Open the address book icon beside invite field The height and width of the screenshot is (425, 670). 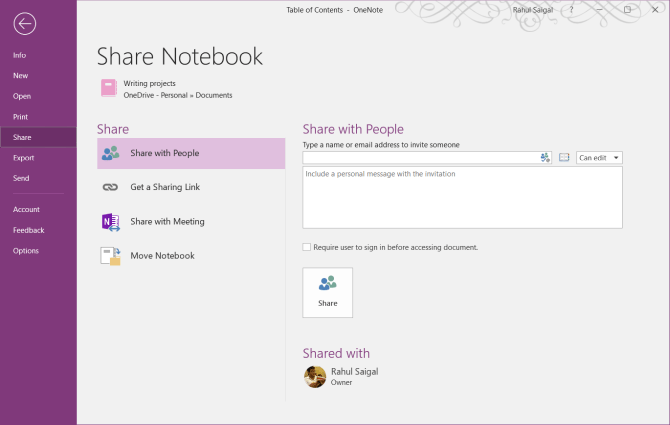[x=564, y=158]
